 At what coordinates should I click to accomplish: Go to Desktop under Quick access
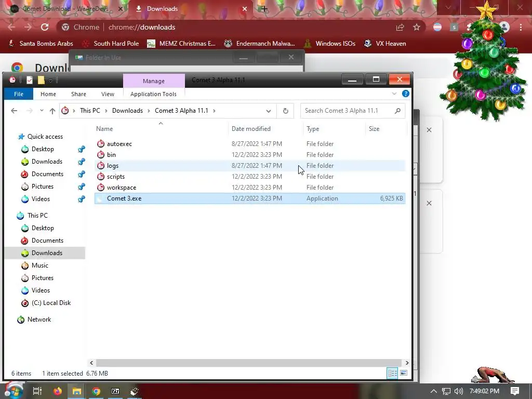click(x=43, y=149)
